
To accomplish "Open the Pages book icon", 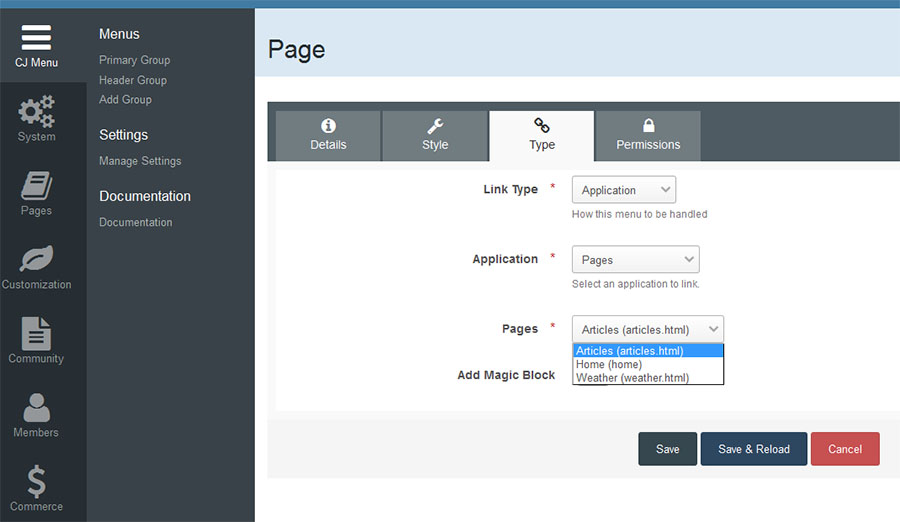I will [36, 185].
